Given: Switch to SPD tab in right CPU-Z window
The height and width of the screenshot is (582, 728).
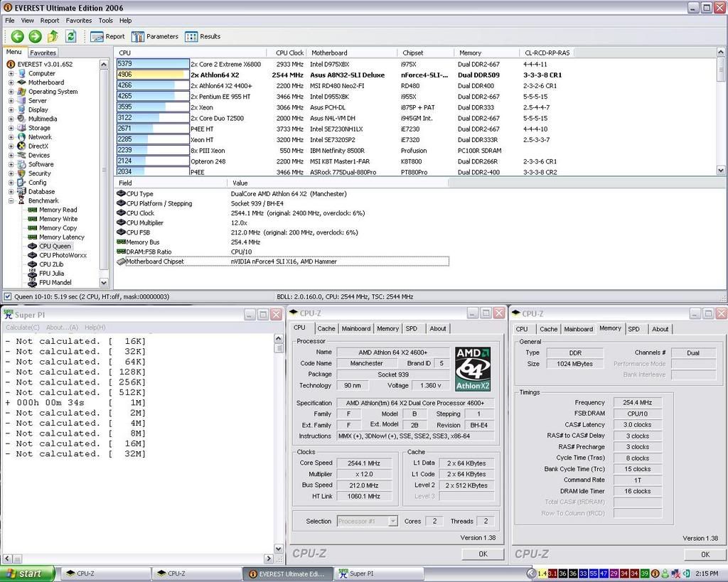Looking at the screenshot, I should [633, 329].
